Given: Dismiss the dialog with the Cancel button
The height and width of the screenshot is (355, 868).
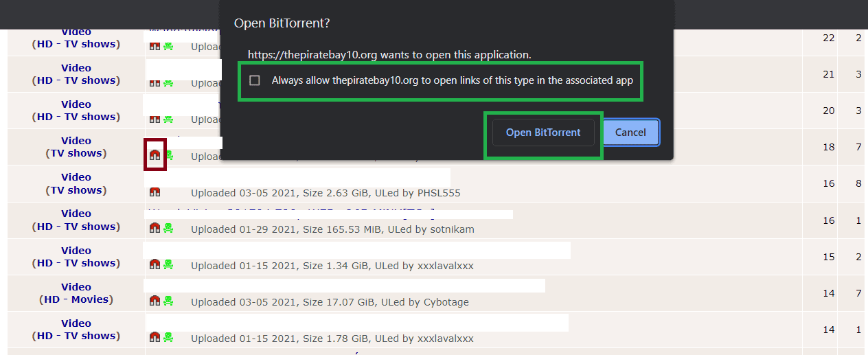Looking at the screenshot, I should point(630,133).
